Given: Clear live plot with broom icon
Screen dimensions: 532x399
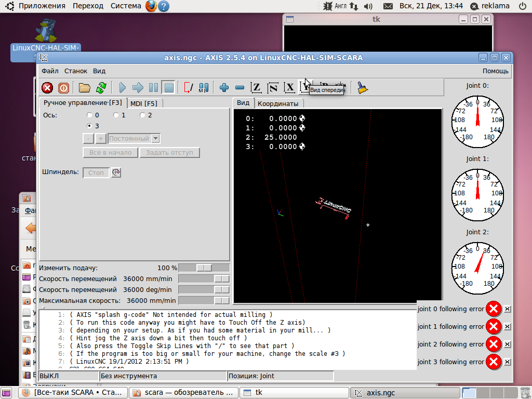Looking at the screenshot, I should coord(363,88).
